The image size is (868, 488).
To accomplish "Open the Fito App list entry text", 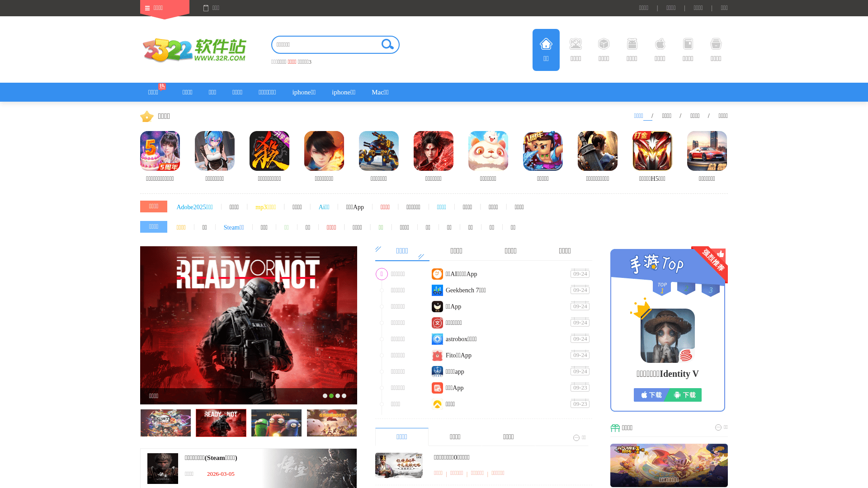I will click(x=458, y=355).
